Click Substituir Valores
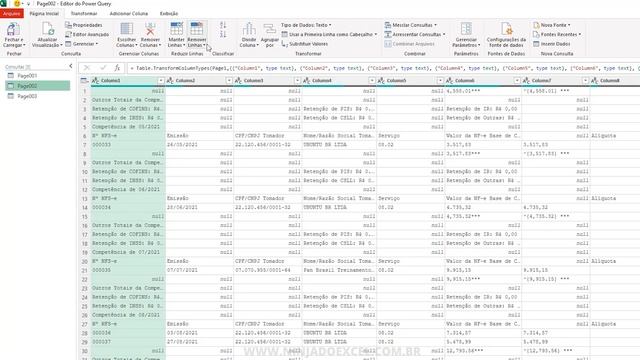Viewport: 640px width, 360px height. [x=304, y=44]
